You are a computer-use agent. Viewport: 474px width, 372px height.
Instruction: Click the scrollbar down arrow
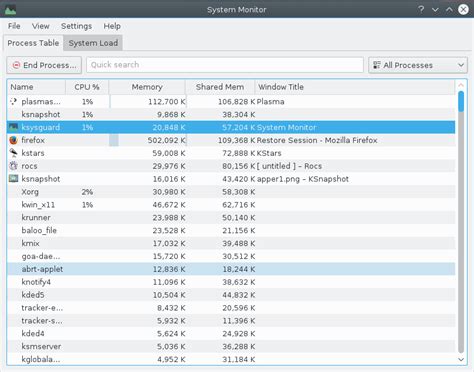[461, 359]
